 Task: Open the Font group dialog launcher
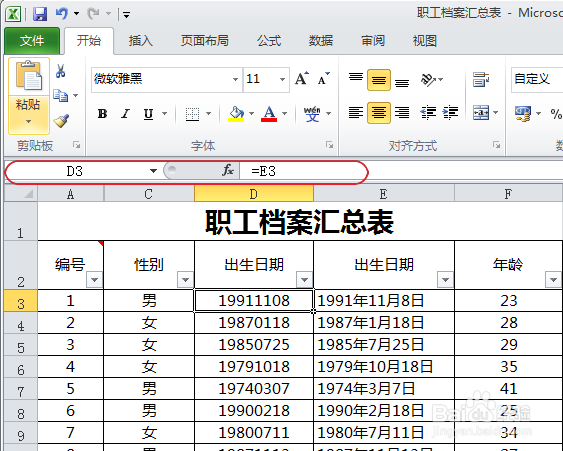(329, 145)
